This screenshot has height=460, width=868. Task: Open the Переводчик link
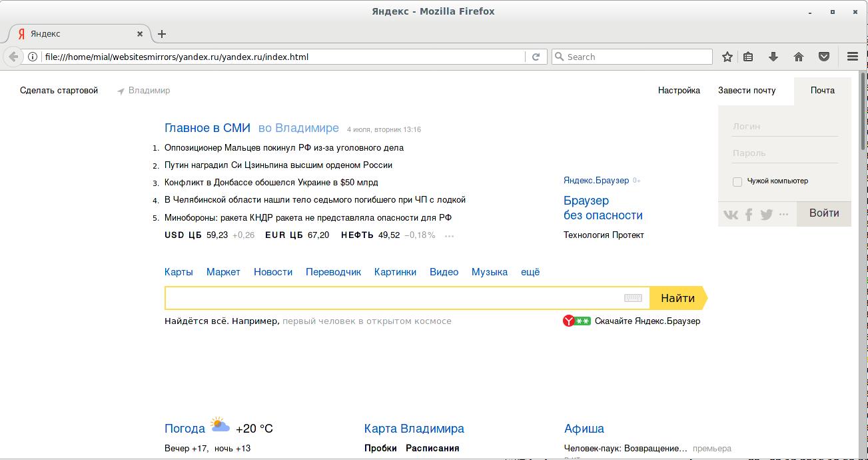333,272
